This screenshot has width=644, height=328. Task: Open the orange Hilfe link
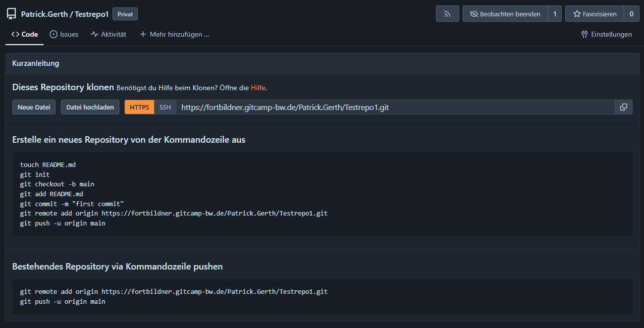[258, 88]
